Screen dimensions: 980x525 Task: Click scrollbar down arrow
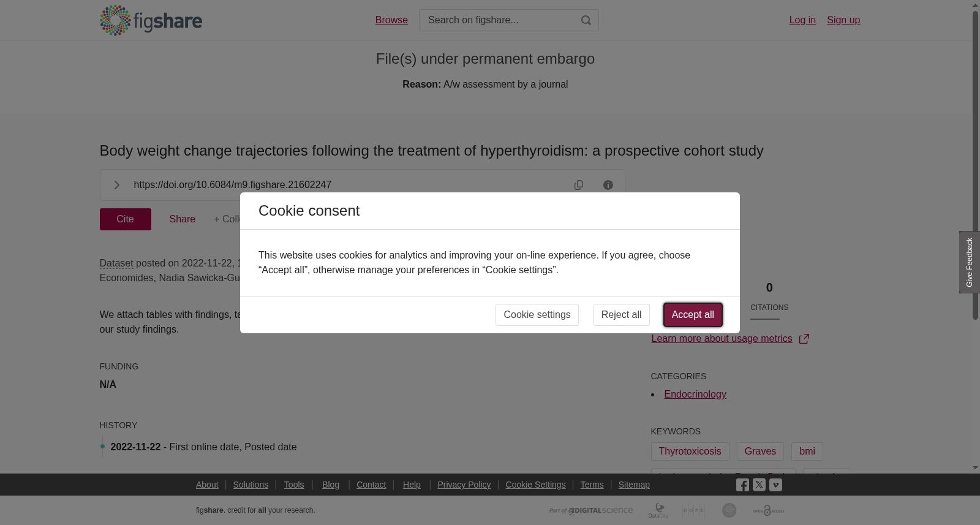point(975,468)
